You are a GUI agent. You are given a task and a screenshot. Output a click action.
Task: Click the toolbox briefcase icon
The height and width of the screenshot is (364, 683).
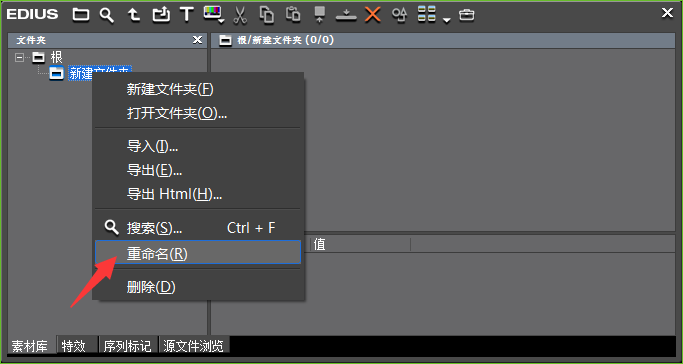(467, 15)
